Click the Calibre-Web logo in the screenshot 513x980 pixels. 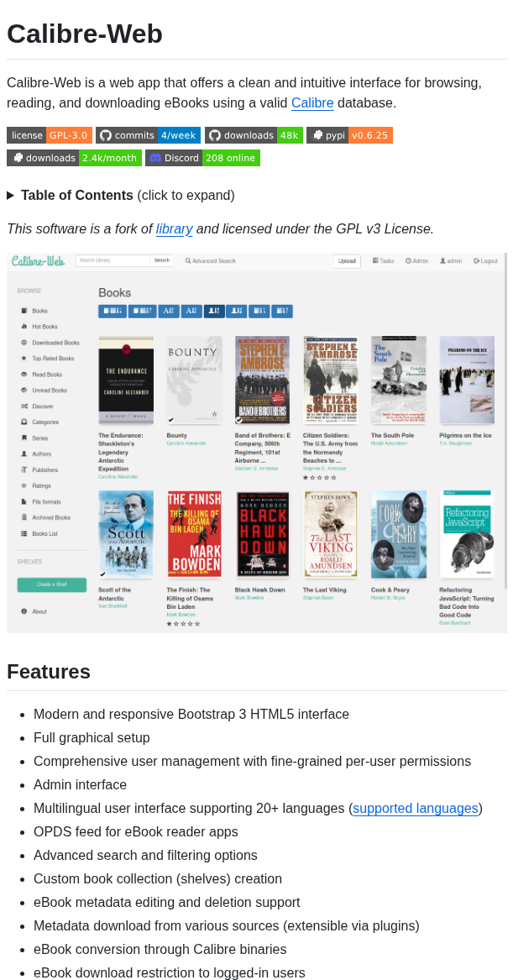(38, 260)
